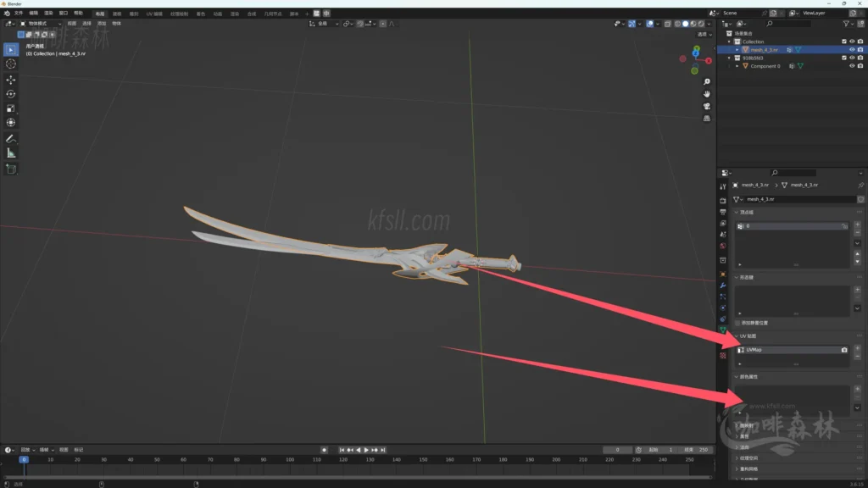Activate the Rotate tool
The width and height of the screenshot is (868, 488).
click(x=11, y=94)
